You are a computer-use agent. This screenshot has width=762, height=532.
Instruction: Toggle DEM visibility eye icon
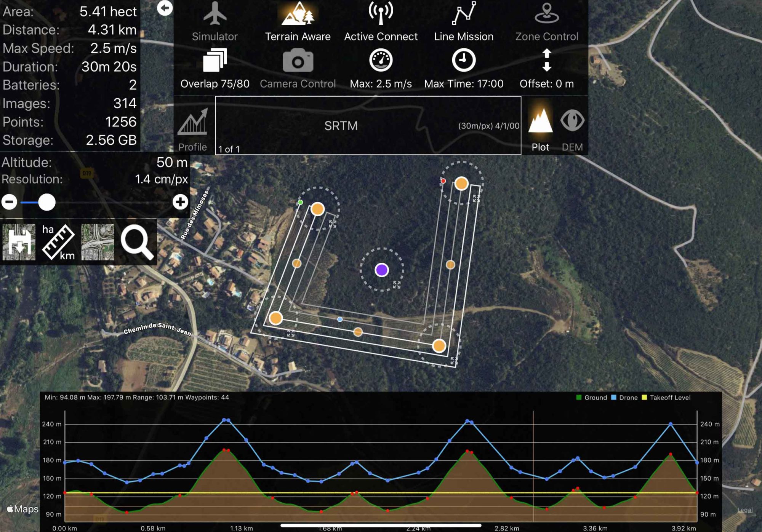coord(572,120)
